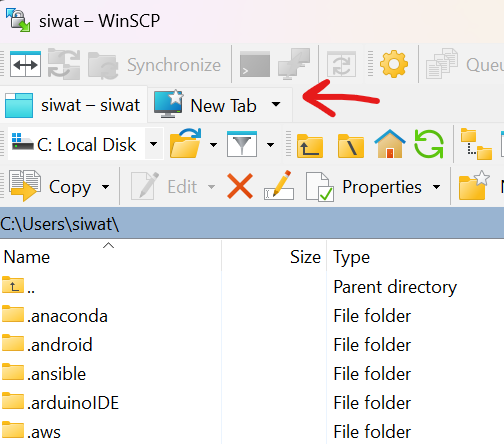Switch to the siwat – siwat tab
This screenshot has width=504, height=444.
coord(73,105)
